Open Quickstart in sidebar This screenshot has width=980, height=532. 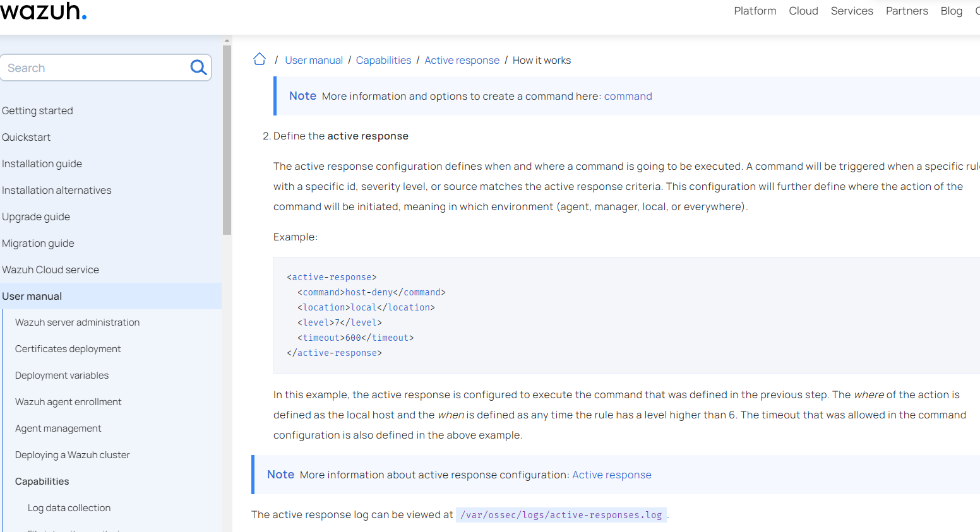(26, 137)
